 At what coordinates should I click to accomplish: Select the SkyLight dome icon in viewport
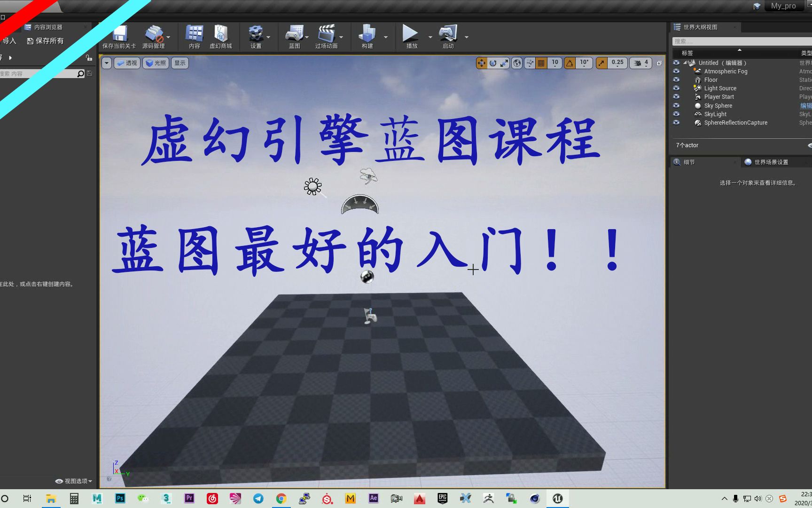[360, 205]
